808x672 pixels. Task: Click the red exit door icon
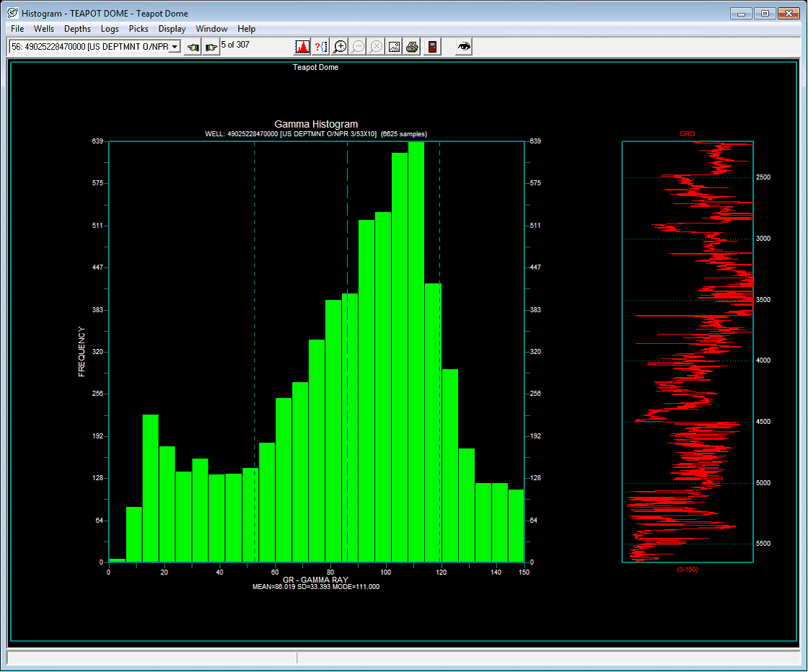pyautogui.click(x=431, y=47)
